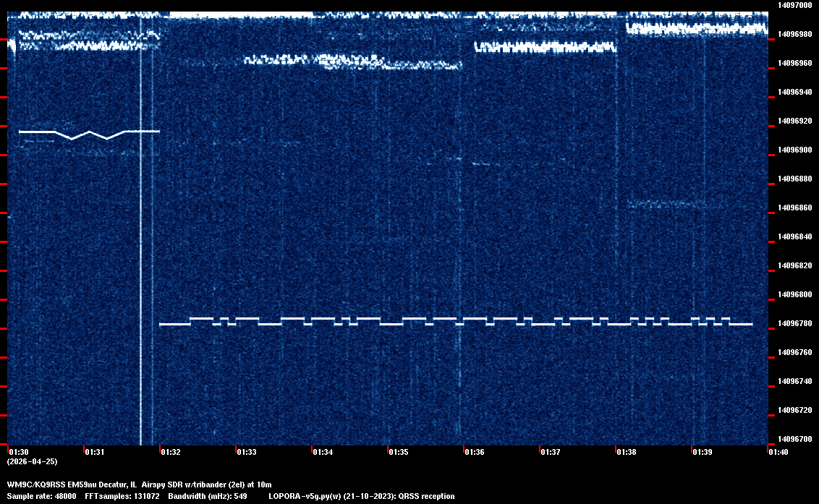819x504 pixels.
Task: Click the 14096900 frequency label
Action: pos(795,150)
